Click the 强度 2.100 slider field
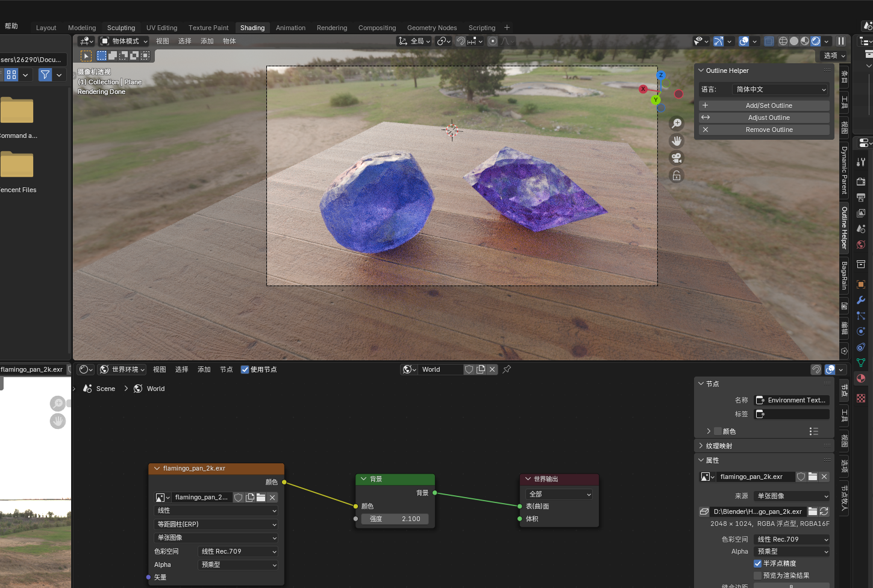This screenshot has width=873, height=588. [x=395, y=519]
